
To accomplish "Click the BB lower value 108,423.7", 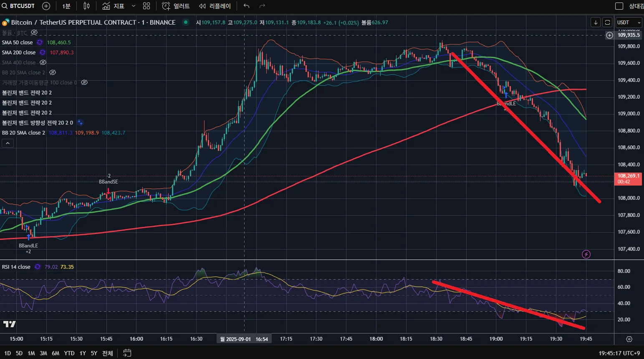I will [x=113, y=132].
